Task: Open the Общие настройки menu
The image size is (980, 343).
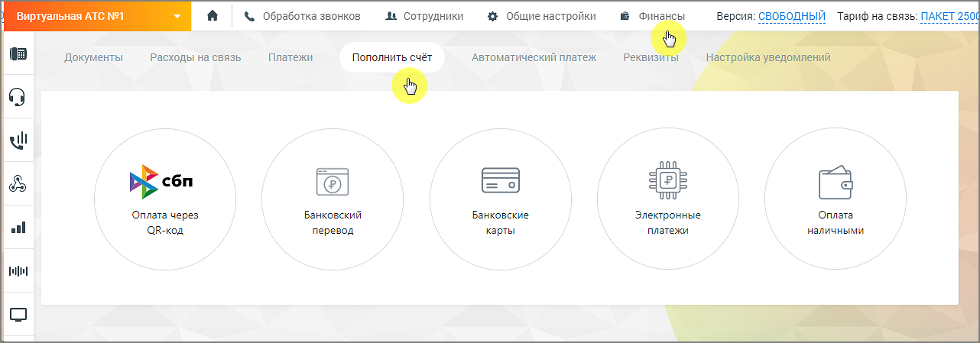Action: (541, 16)
